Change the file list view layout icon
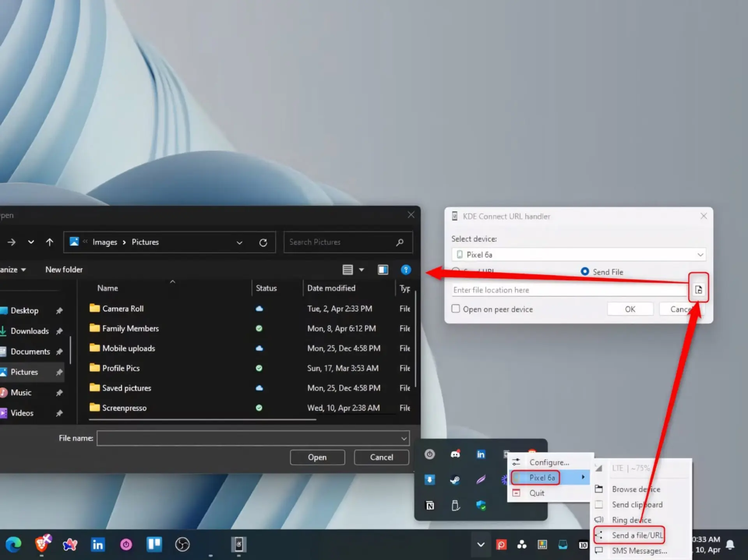The image size is (748, 560). tap(348, 270)
